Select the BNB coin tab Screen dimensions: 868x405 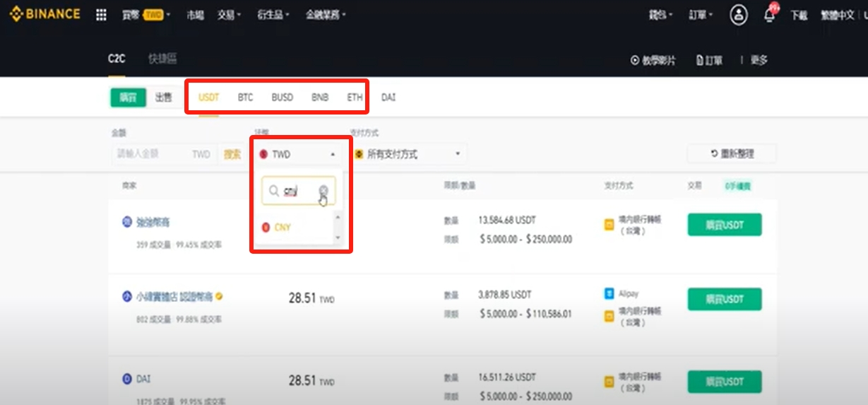[x=320, y=98]
